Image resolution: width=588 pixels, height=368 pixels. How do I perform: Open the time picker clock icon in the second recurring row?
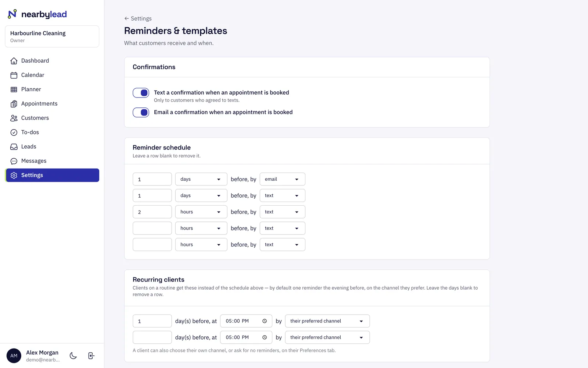(265, 337)
